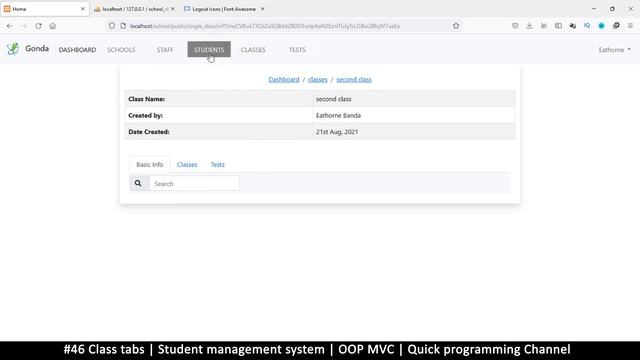
Task: Click the shield tracking protection icon
Action: [112, 26]
